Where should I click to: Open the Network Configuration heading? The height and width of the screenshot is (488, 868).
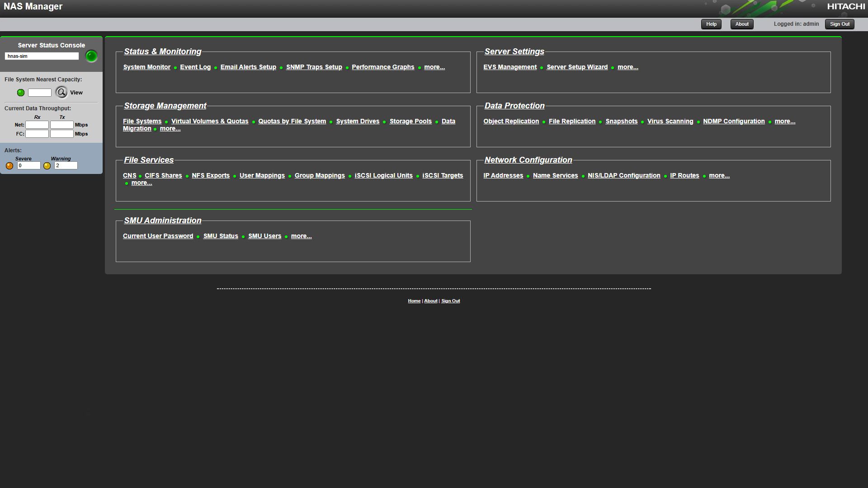[528, 160]
